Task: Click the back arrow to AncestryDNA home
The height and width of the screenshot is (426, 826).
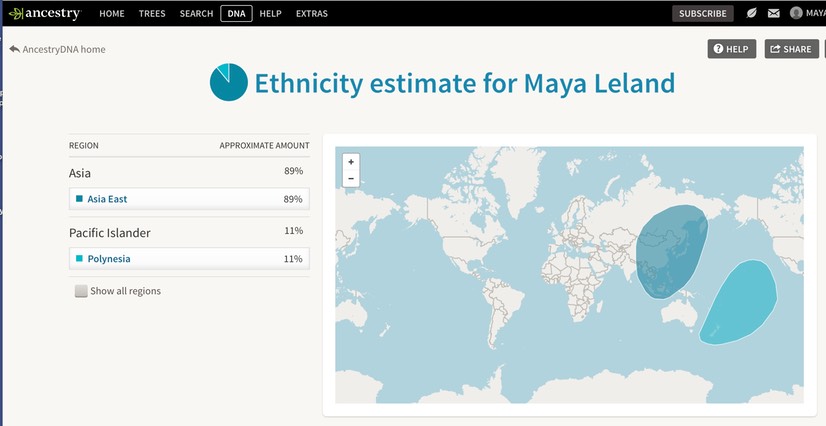Action: click(x=14, y=49)
